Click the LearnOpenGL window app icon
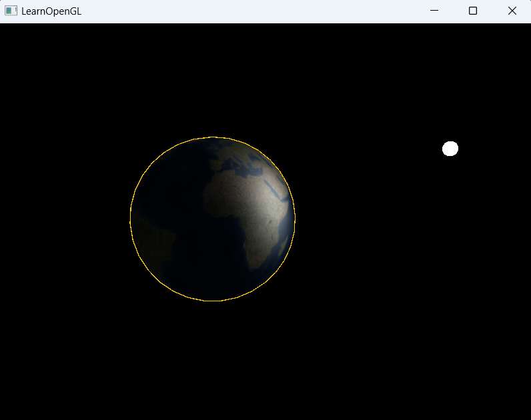531x420 pixels. [11, 11]
